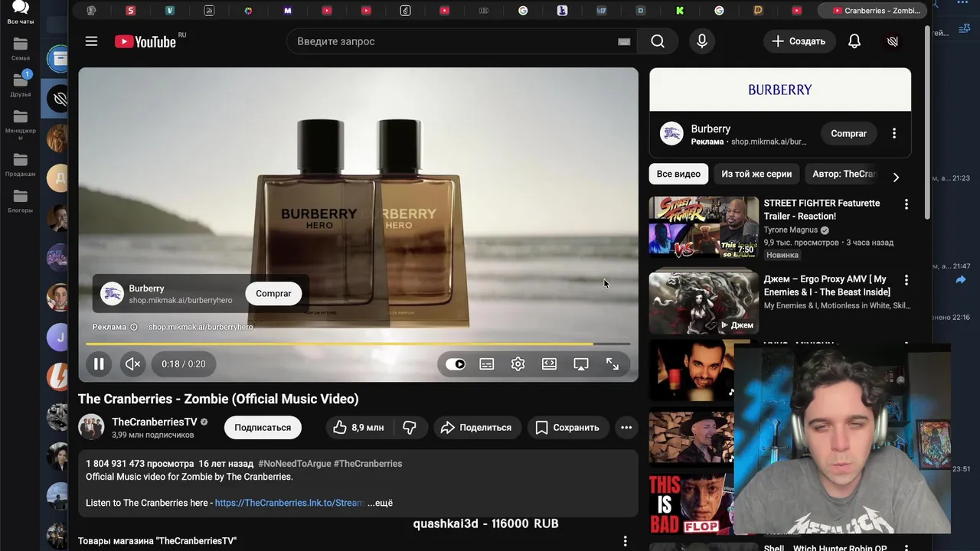Open the STREET FIGHTER Featurette video thumbnail

(x=704, y=227)
